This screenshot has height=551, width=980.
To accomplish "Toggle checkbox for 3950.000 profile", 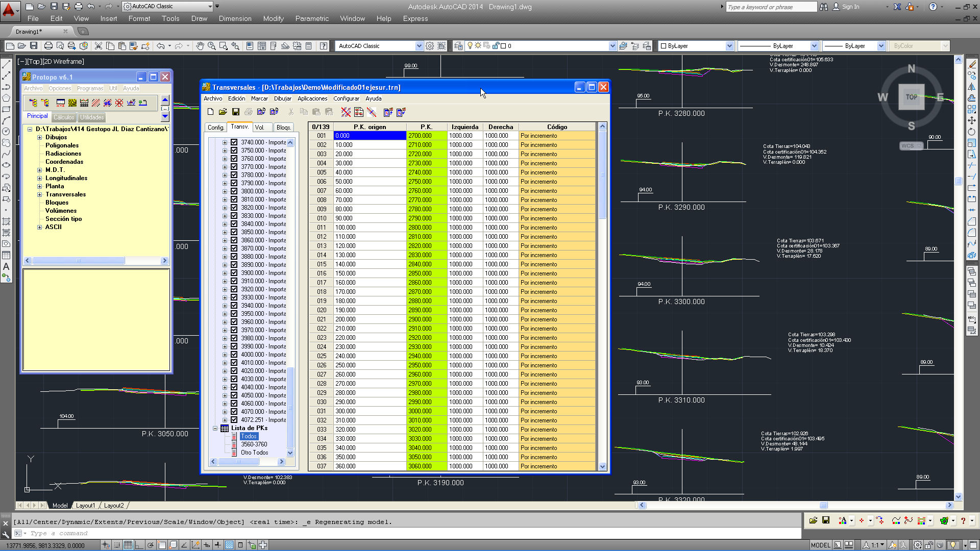I will coord(234,314).
